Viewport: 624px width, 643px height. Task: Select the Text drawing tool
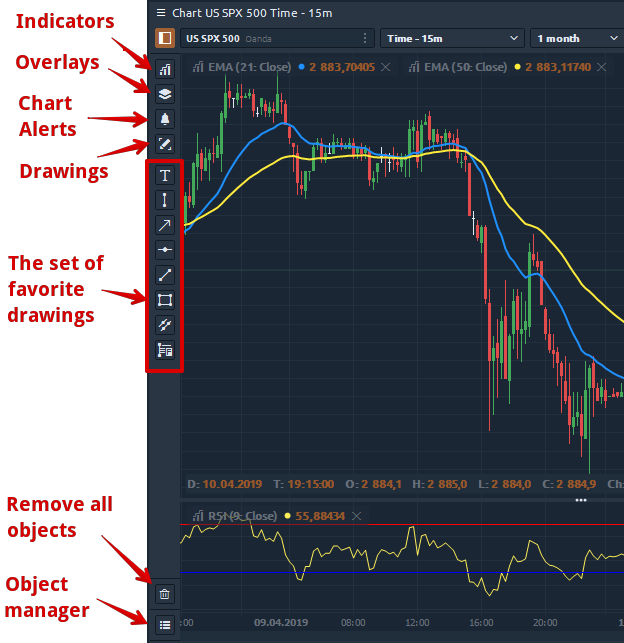tap(165, 175)
